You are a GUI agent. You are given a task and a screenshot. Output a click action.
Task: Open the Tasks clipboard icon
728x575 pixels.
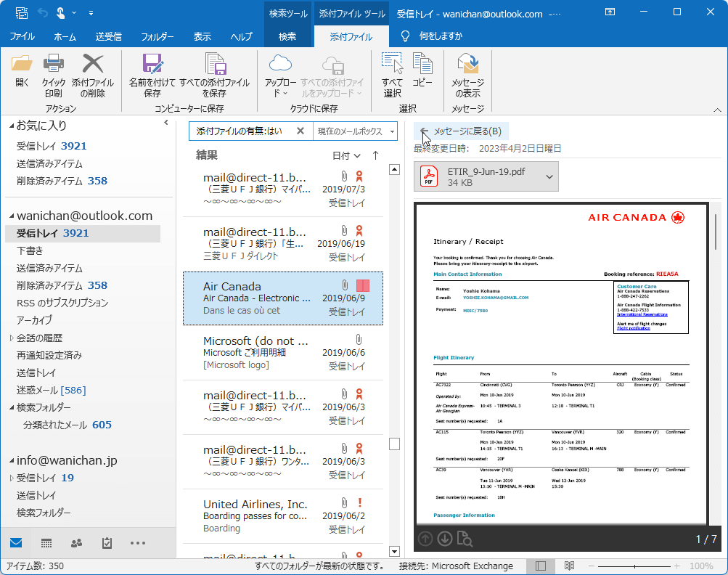[107, 543]
